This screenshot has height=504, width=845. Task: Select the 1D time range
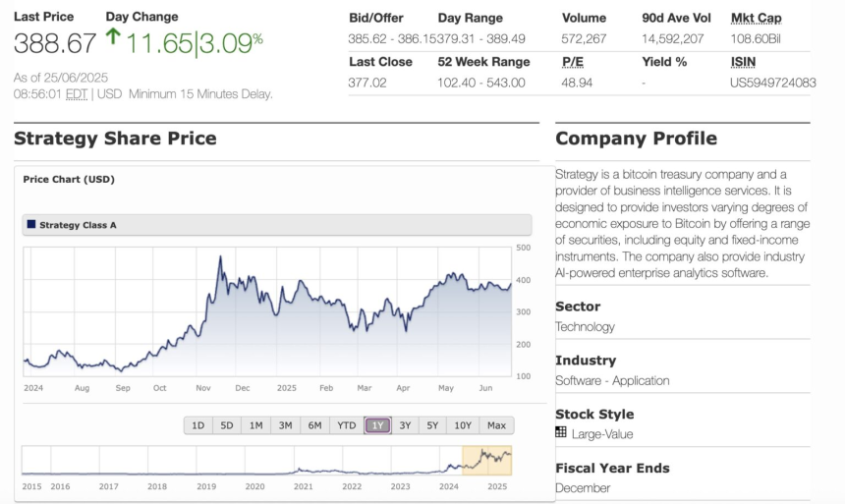[x=197, y=425]
